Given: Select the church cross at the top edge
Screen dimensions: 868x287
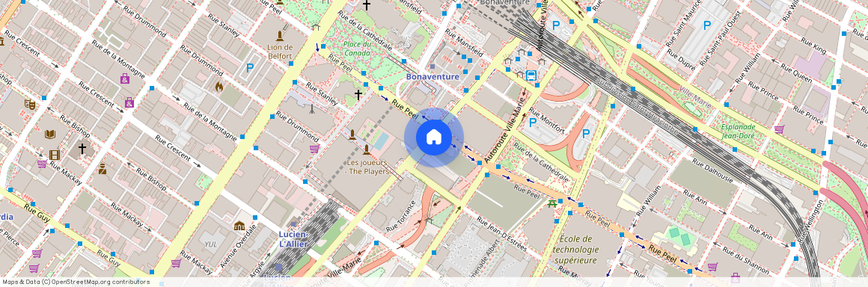Looking at the screenshot, I should pos(367,5).
